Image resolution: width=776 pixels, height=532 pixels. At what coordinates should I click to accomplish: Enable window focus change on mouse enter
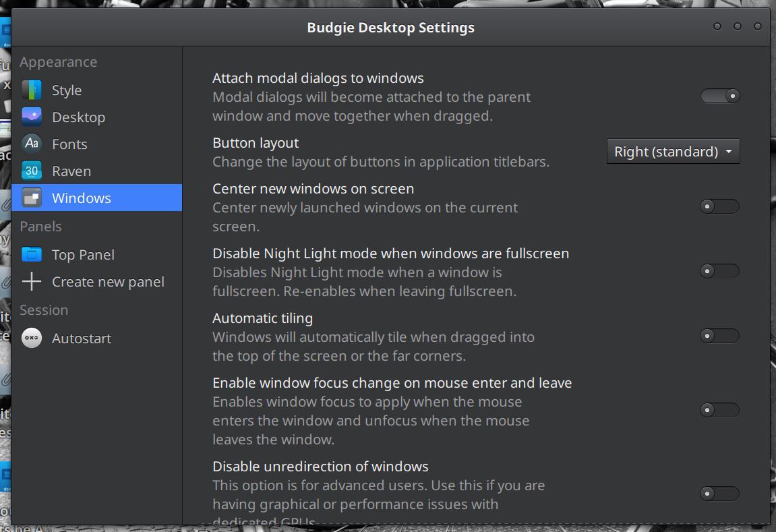[720, 410]
